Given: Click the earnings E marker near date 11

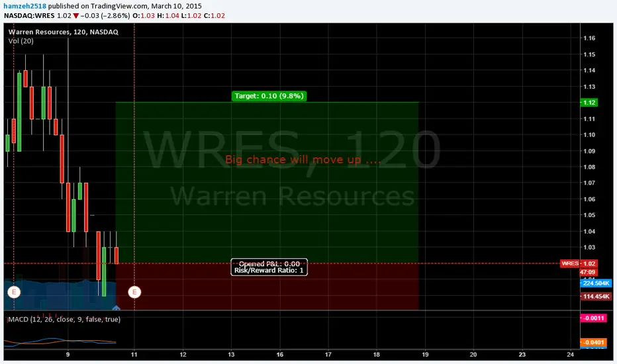Looking at the screenshot, I should coord(134,292).
